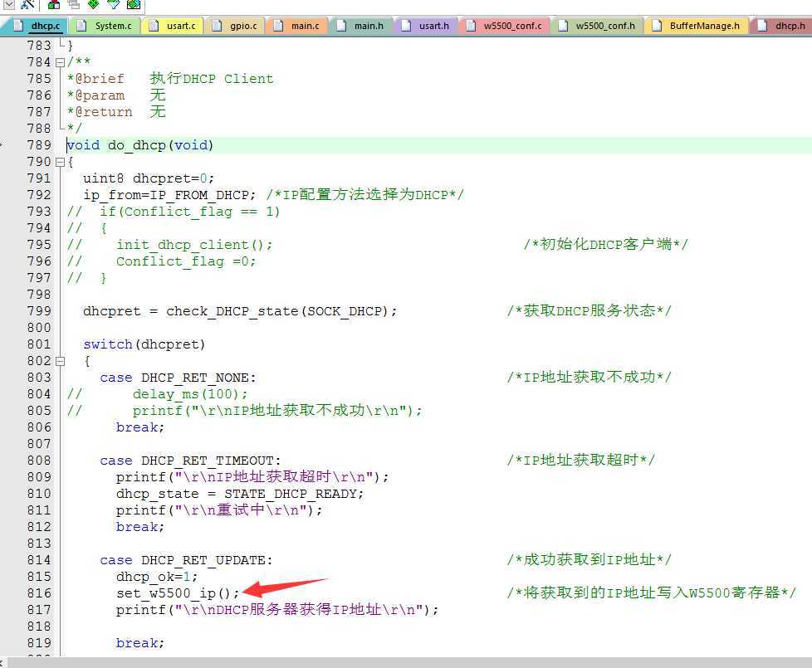Image resolution: width=812 pixels, height=668 pixels.
Task: Click the 'uint8 dhcpret=0;' declaration
Action: point(149,178)
